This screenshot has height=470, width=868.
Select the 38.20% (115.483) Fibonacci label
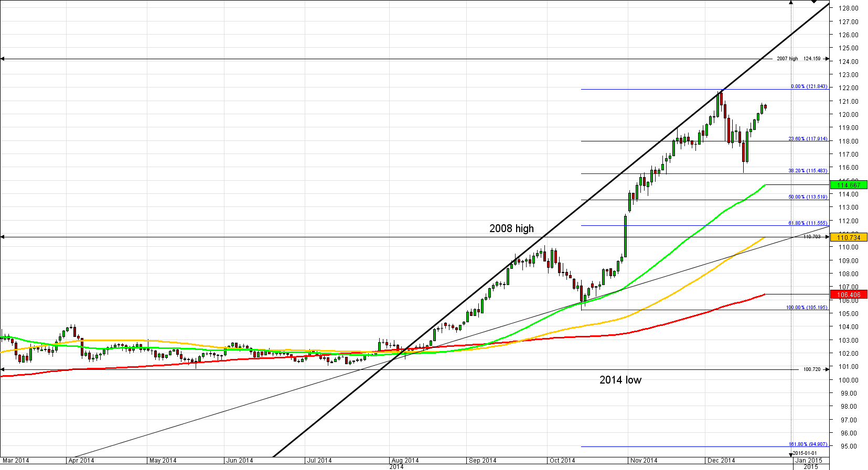tap(808, 171)
